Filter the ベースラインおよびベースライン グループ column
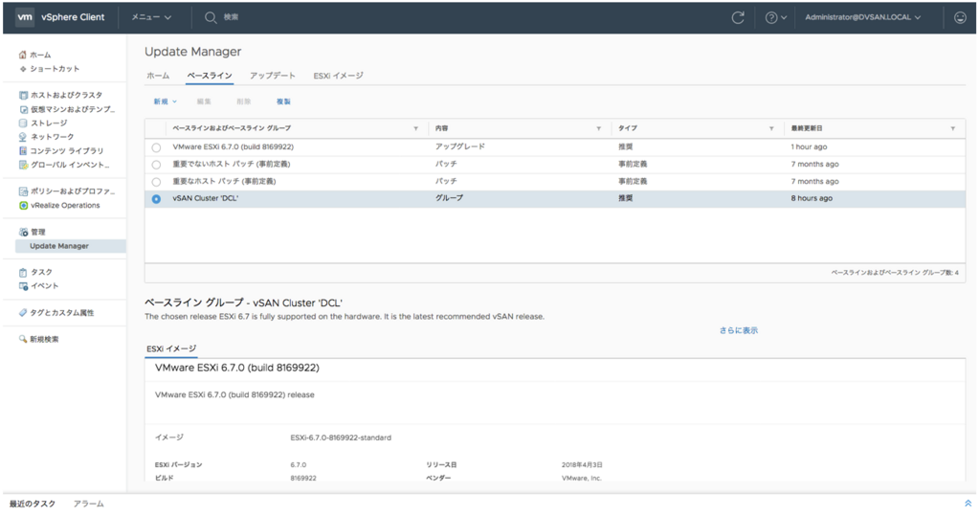The height and width of the screenshot is (516, 980). [415, 129]
